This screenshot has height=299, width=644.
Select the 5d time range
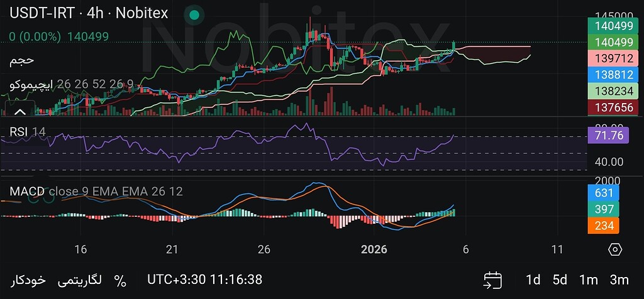pos(560,280)
